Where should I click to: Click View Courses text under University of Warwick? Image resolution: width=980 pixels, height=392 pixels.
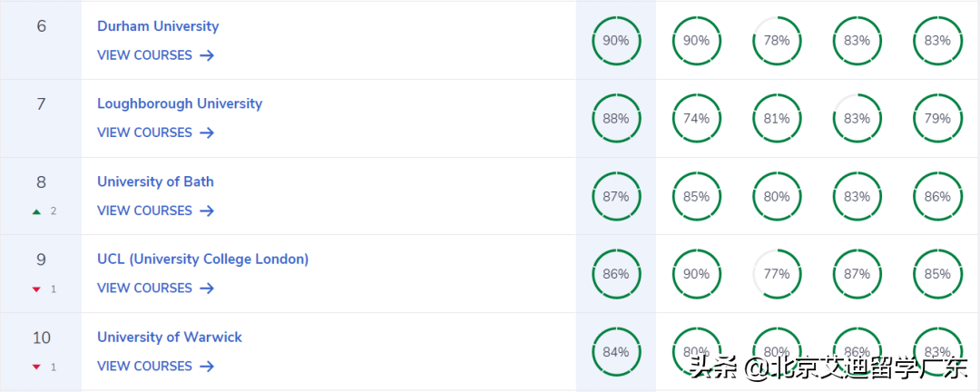point(144,366)
